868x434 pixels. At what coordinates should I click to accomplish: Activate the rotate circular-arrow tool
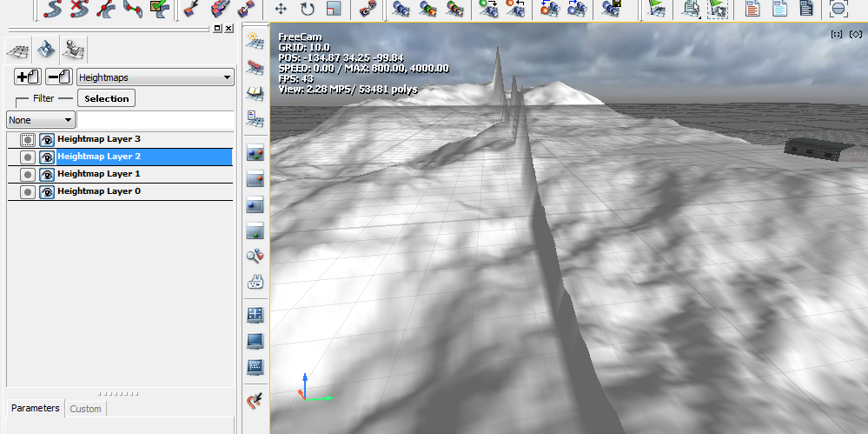coord(308,9)
